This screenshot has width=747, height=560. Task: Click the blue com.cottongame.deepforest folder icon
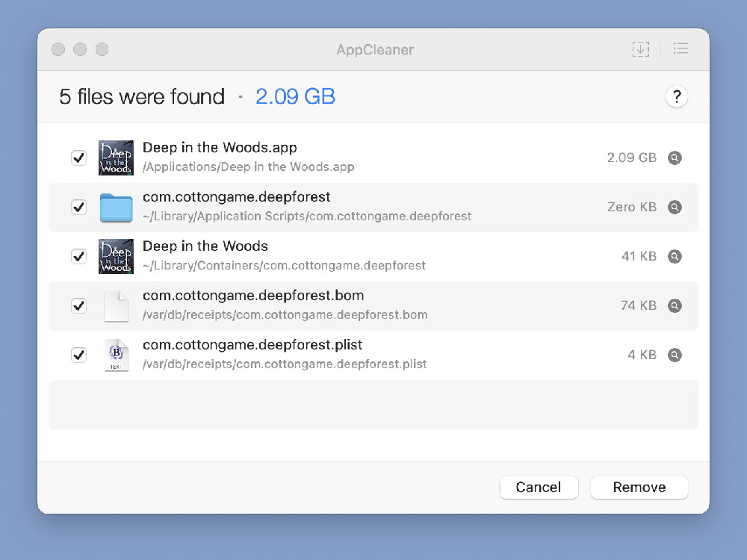[116, 208]
